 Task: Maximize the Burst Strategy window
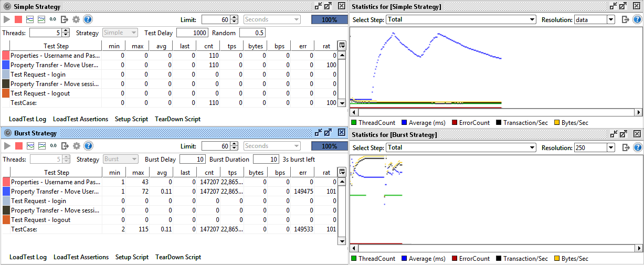pos(328,133)
